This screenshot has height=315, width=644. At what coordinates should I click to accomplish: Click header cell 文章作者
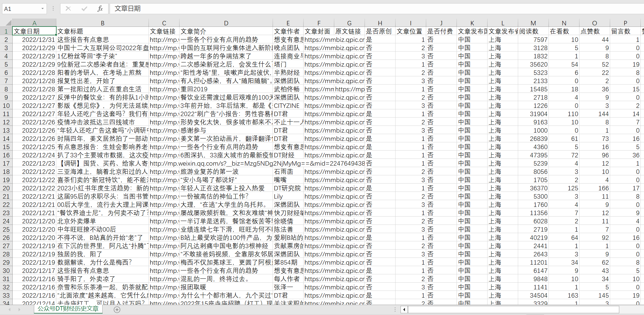click(288, 31)
